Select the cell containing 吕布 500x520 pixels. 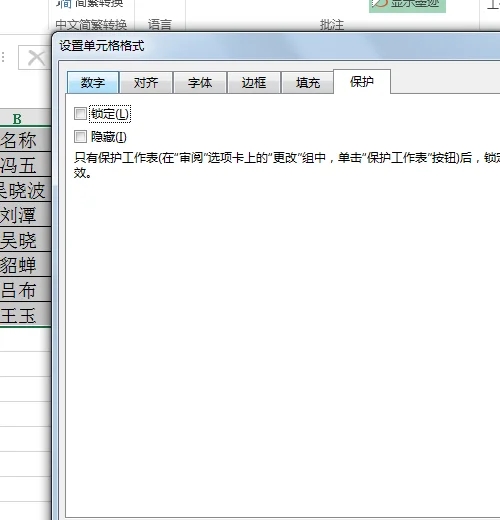tap(25, 290)
